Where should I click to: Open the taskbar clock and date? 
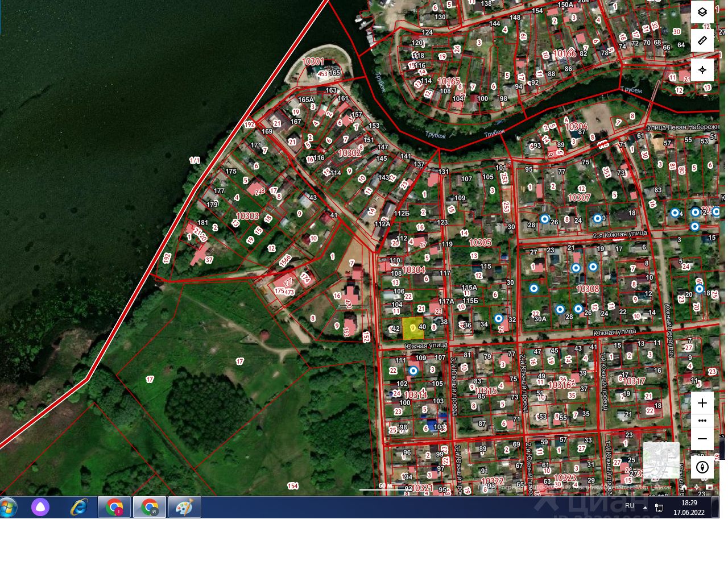[689, 508]
